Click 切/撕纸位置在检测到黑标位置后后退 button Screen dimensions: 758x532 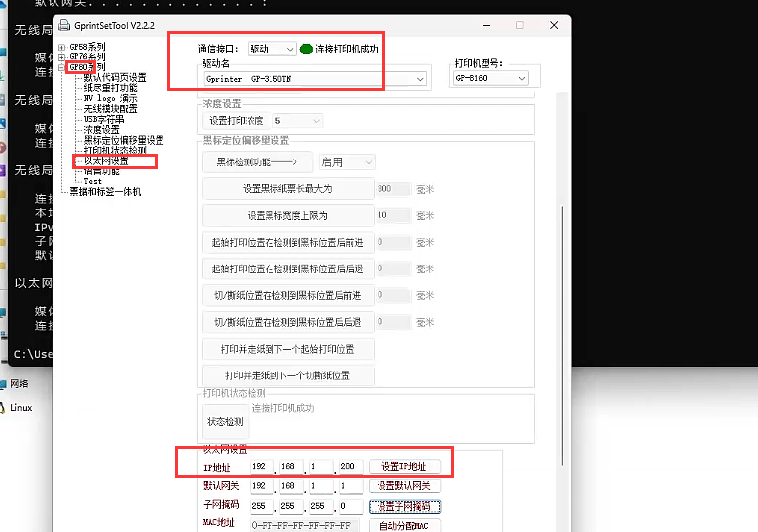287,322
